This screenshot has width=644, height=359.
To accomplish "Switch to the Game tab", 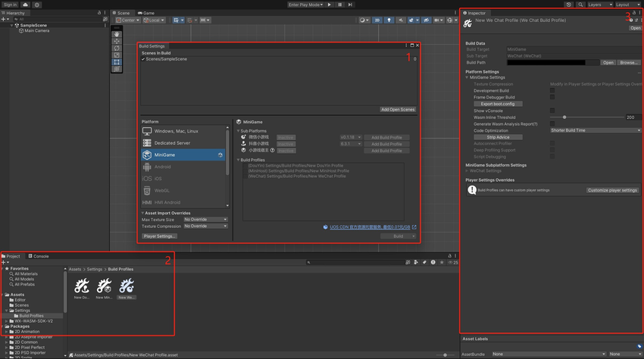I will tap(148, 13).
